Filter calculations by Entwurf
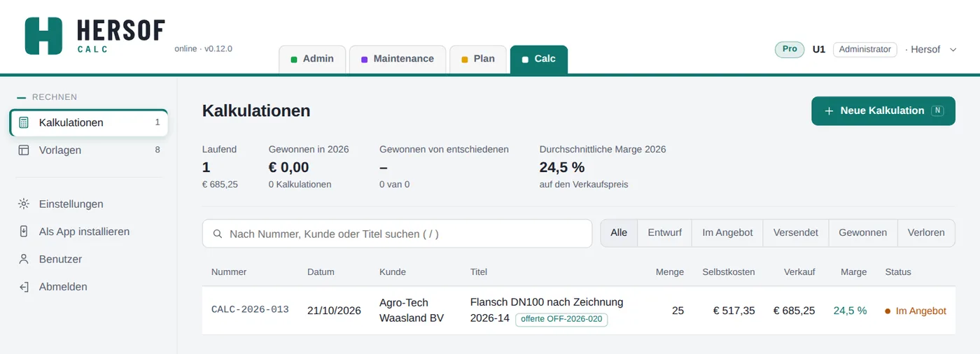This screenshot has width=980, height=354. pyautogui.click(x=664, y=233)
